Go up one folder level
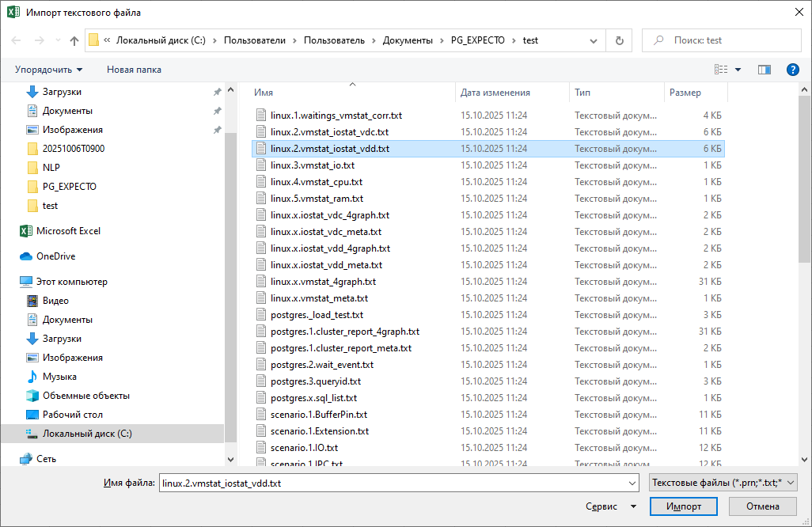The width and height of the screenshot is (812, 527). [x=74, y=40]
